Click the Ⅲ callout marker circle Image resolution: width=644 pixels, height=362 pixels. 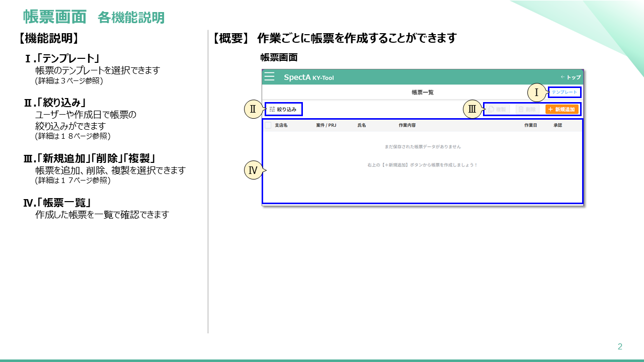click(472, 109)
